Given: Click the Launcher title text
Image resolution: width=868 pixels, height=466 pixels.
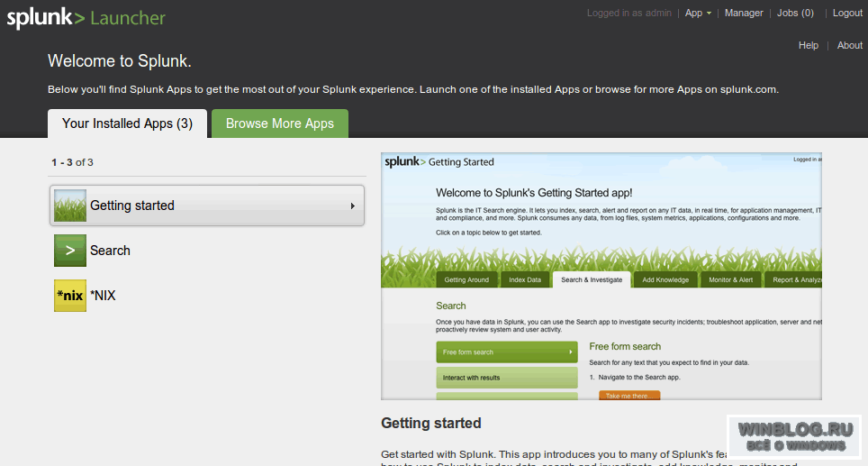Looking at the screenshot, I should (128, 18).
